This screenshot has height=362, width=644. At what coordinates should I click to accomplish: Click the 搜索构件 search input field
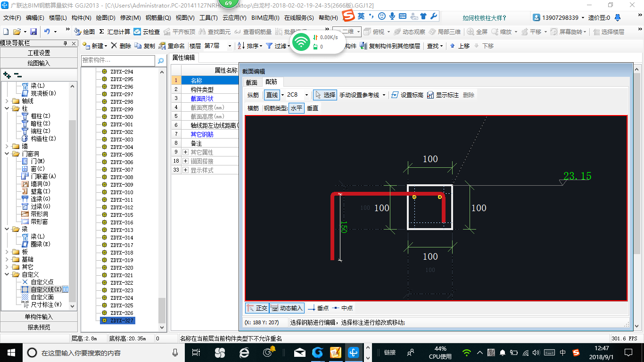tap(118, 60)
